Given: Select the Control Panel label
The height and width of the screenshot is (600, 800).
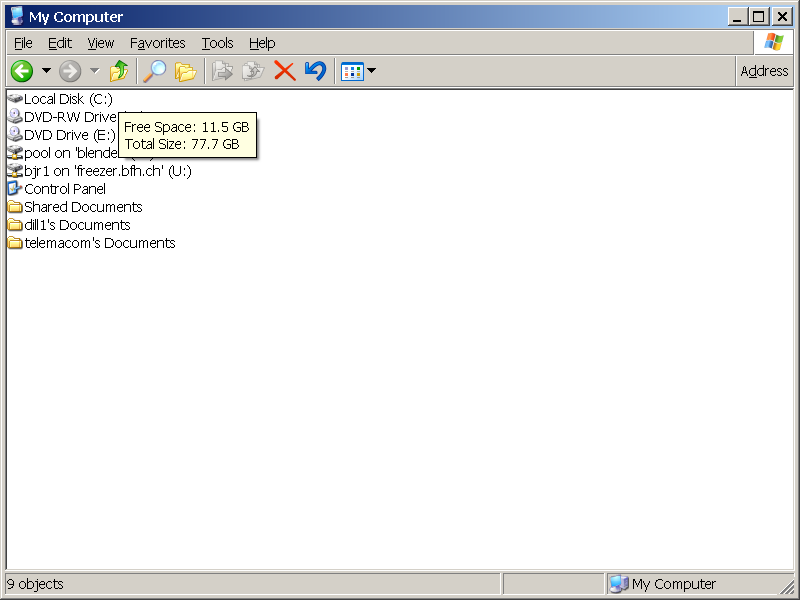Looking at the screenshot, I should tap(65, 189).
